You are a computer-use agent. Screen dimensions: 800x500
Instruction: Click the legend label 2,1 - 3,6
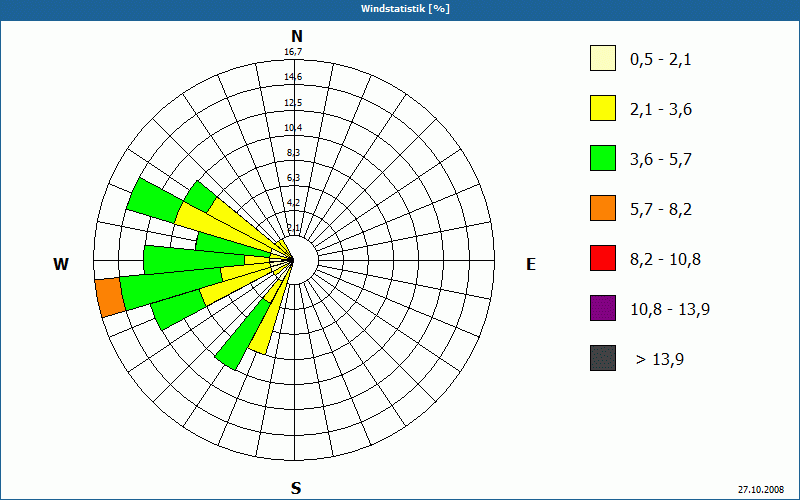coord(661,110)
